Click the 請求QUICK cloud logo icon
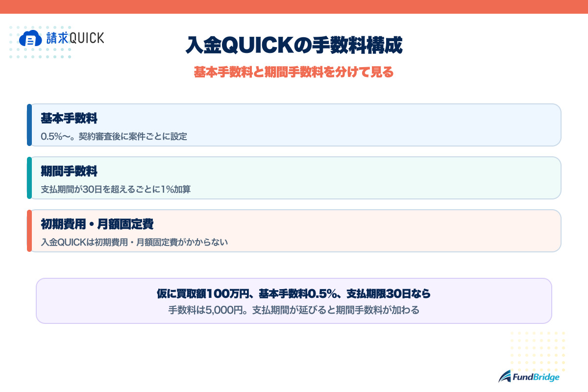588x392 pixels. click(x=30, y=38)
